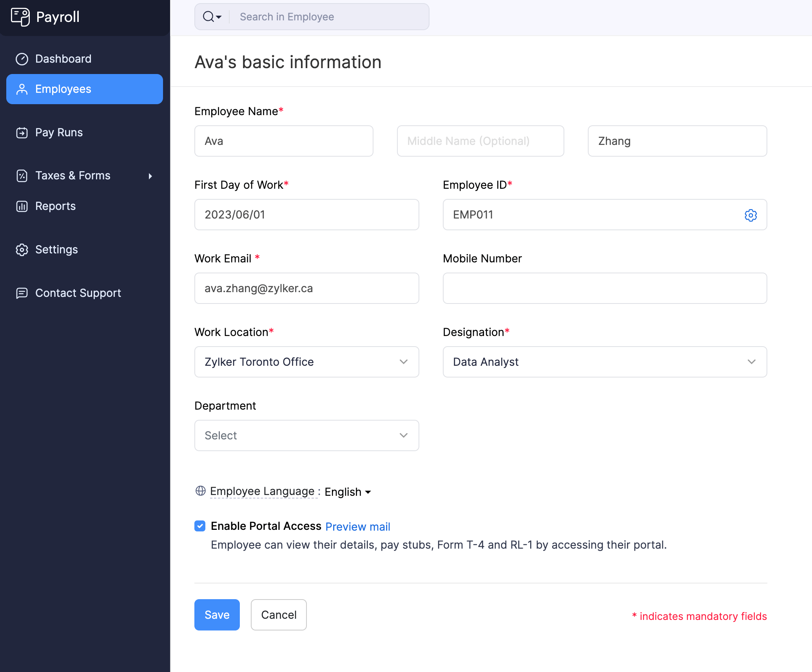Image resolution: width=812 pixels, height=672 pixels.
Task: Click the Taxes & Forms percent icon
Action: point(22,176)
